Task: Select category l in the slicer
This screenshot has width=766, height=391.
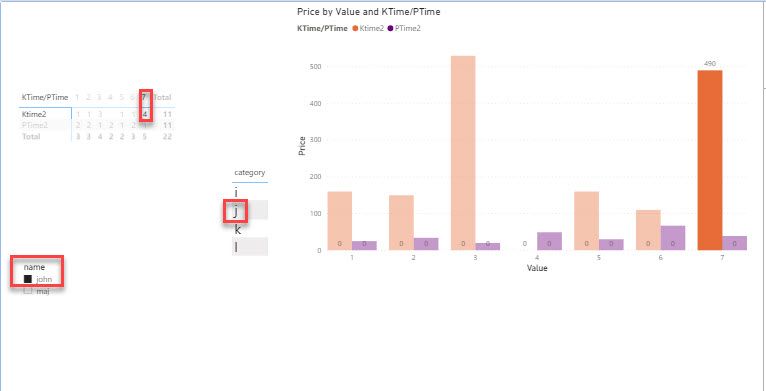Action: pos(250,247)
